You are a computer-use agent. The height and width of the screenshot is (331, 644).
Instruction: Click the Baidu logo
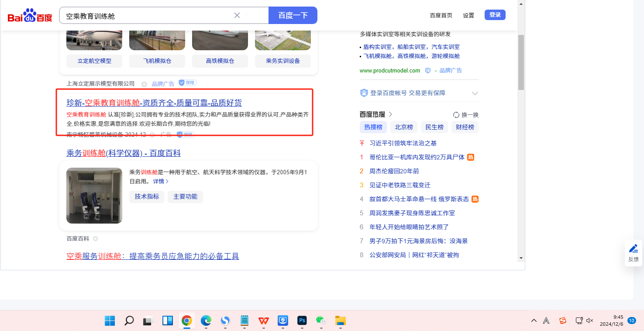pyautogui.click(x=30, y=16)
